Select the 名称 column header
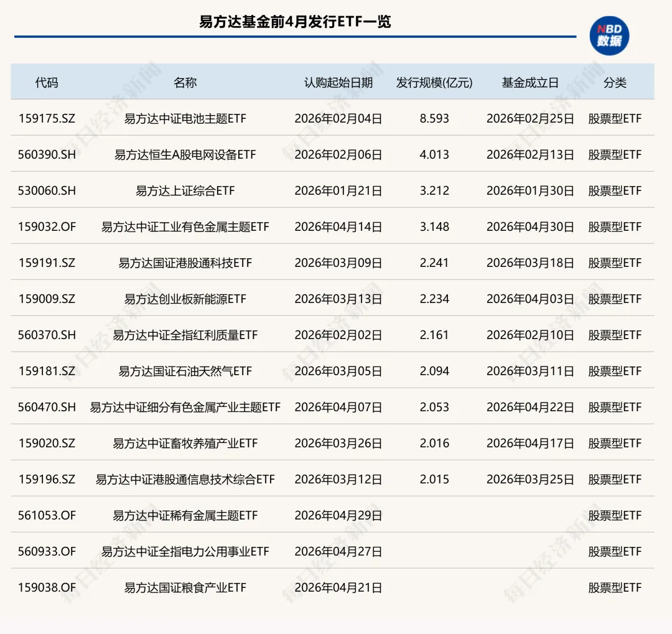The image size is (672, 634). pos(185,82)
